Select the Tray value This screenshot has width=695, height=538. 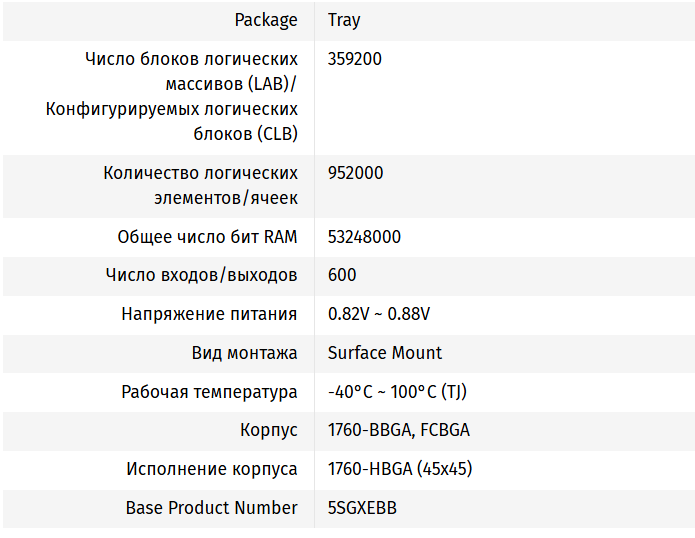[344, 20]
